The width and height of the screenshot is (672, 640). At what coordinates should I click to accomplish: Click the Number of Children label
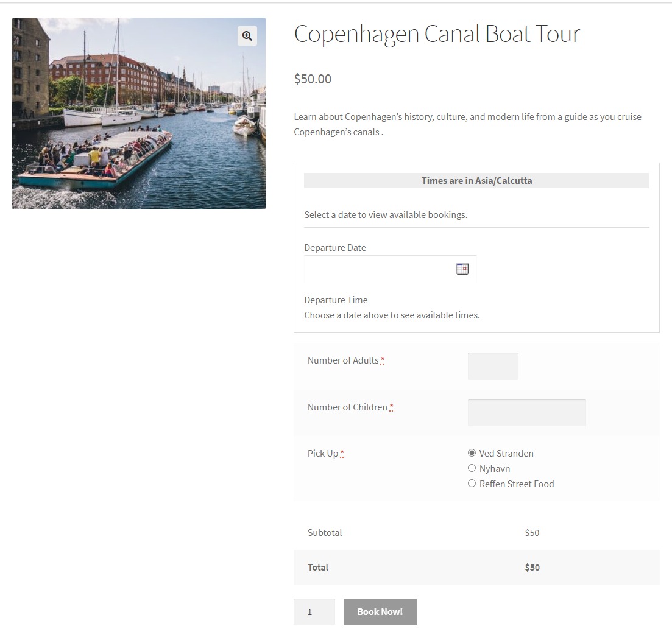click(347, 407)
